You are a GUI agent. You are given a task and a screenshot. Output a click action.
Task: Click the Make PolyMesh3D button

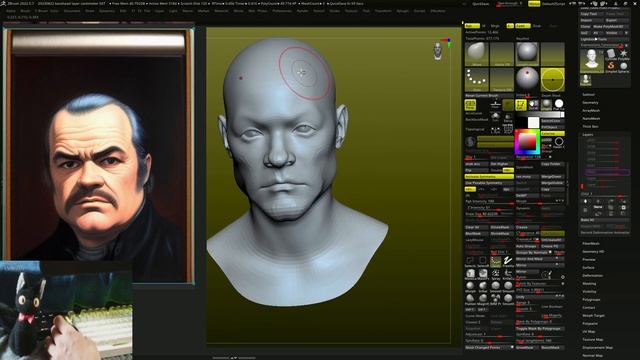(611, 27)
